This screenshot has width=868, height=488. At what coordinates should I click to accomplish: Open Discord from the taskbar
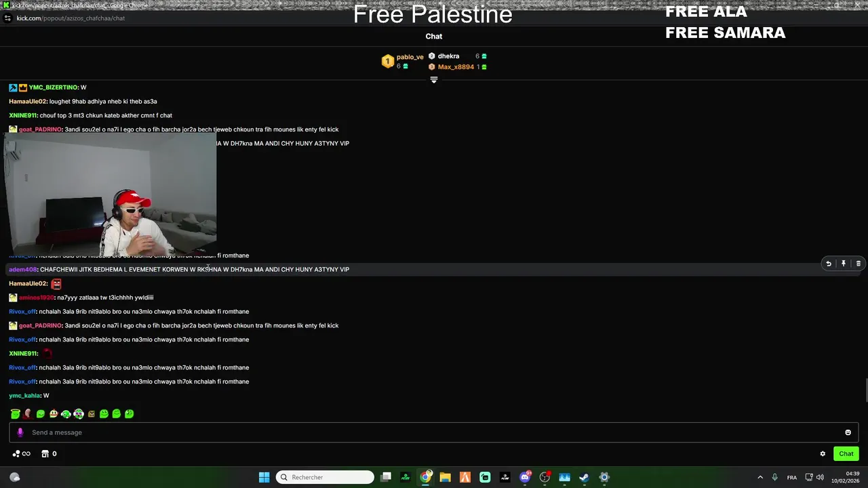tap(525, 477)
